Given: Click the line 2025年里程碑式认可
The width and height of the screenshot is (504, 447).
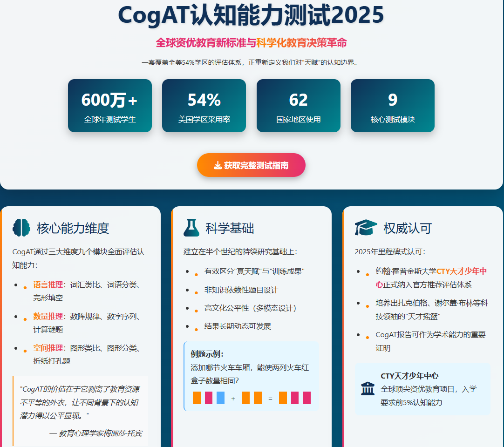Looking at the screenshot, I should 390,251.
